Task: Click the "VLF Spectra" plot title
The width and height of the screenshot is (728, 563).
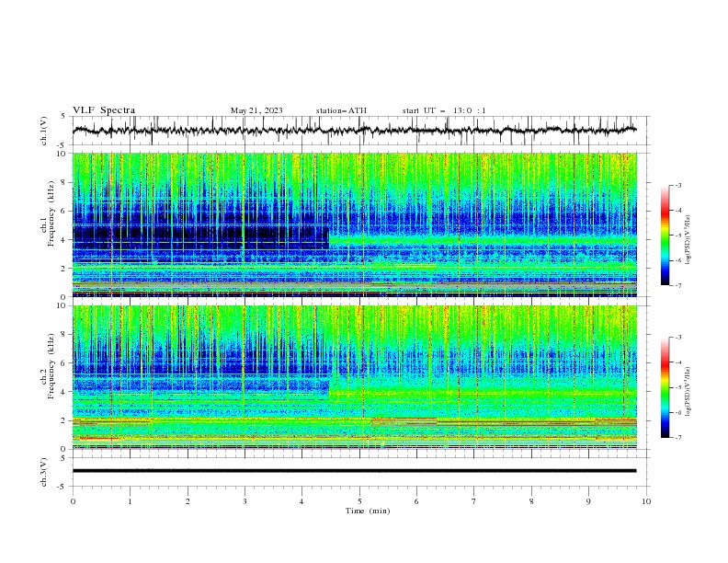Action: point(104,110)
